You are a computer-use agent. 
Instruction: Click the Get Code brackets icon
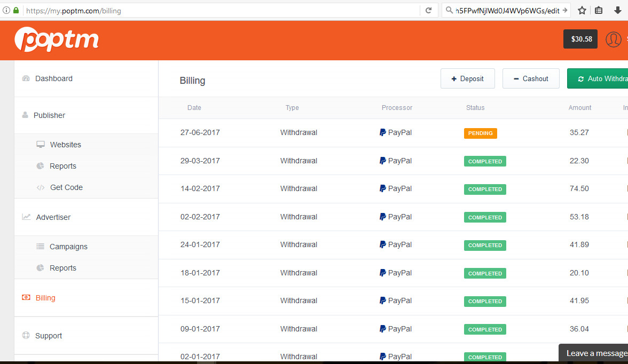click(41, 187)
